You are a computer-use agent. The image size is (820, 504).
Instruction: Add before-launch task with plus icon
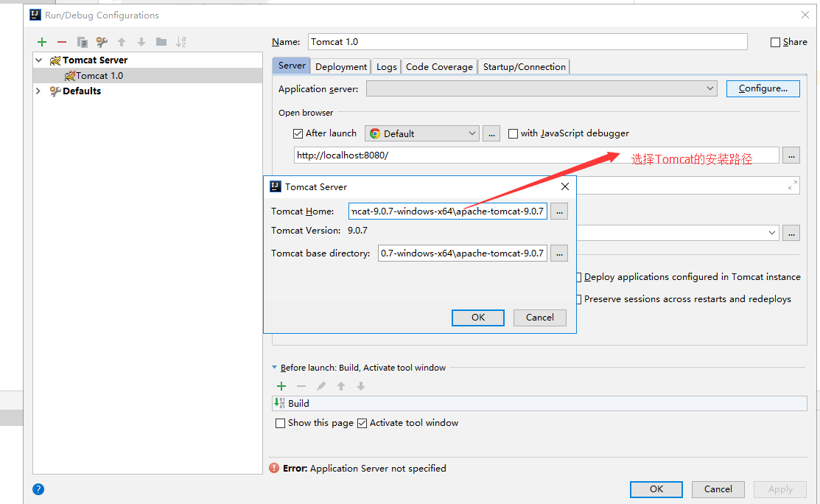point(281,386)
